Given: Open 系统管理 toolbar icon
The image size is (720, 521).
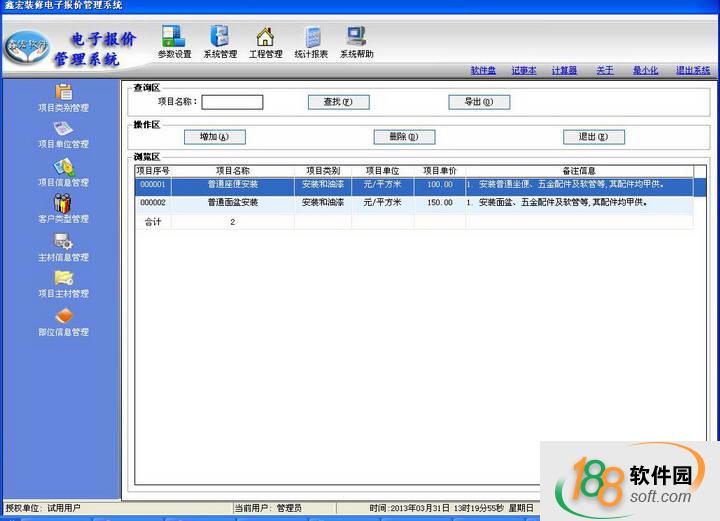Looking at the screenshot, I should 220,38.
